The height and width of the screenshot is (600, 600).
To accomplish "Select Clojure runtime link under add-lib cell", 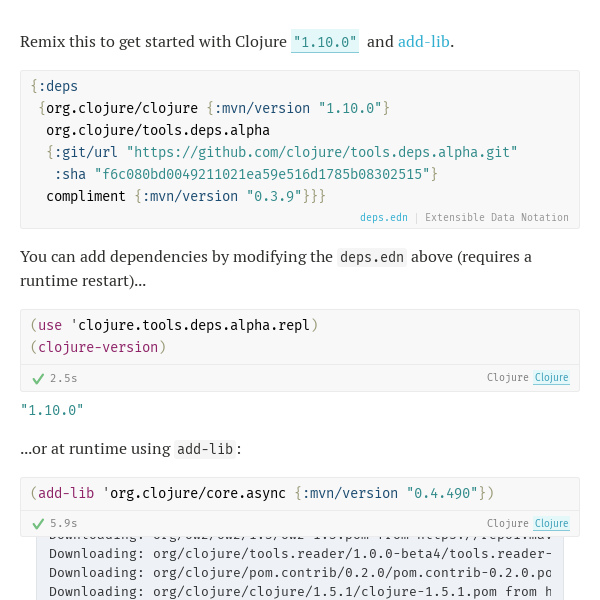I will [551, 523].
